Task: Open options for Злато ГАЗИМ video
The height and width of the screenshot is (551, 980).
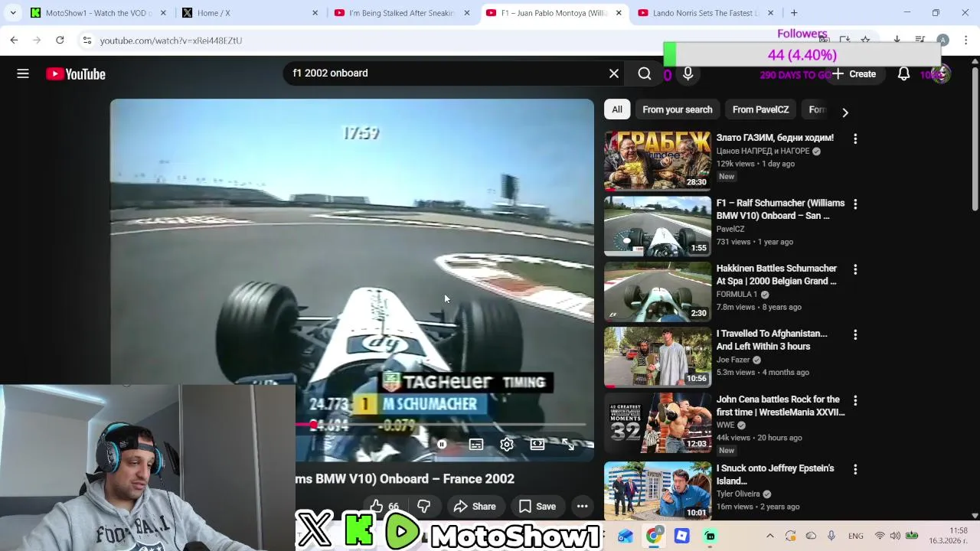Action: tap(855, 139)
